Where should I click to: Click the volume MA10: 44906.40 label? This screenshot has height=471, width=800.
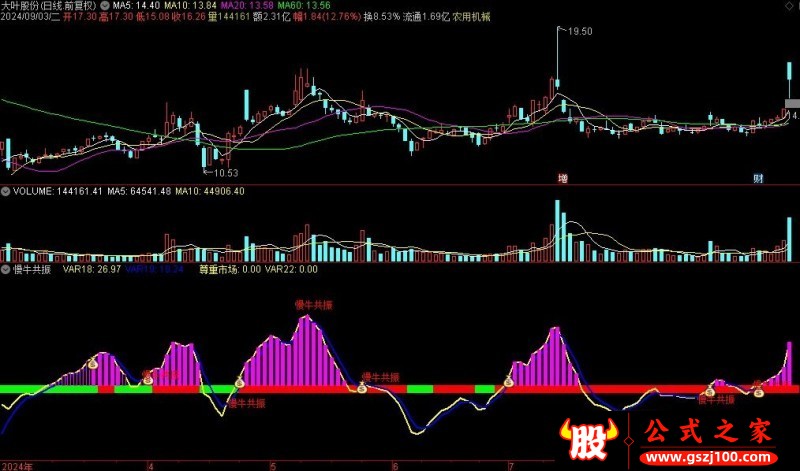[210, 192]
